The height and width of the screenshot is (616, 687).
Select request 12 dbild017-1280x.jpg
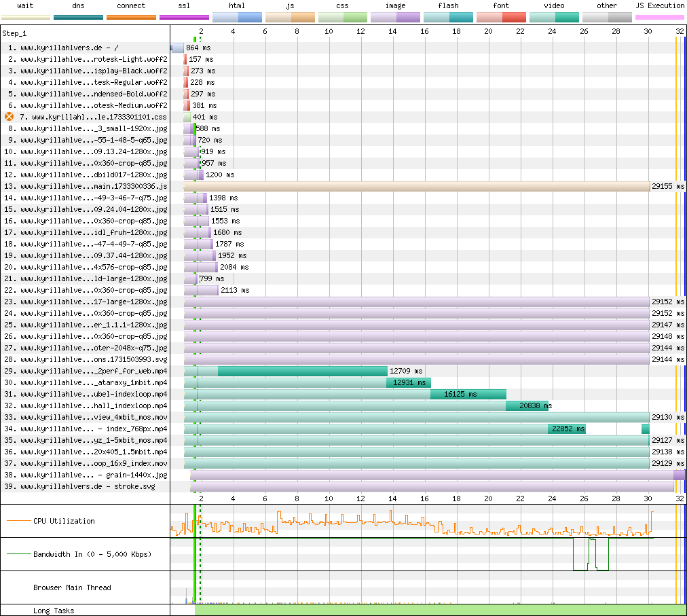[x=86, y=175]
